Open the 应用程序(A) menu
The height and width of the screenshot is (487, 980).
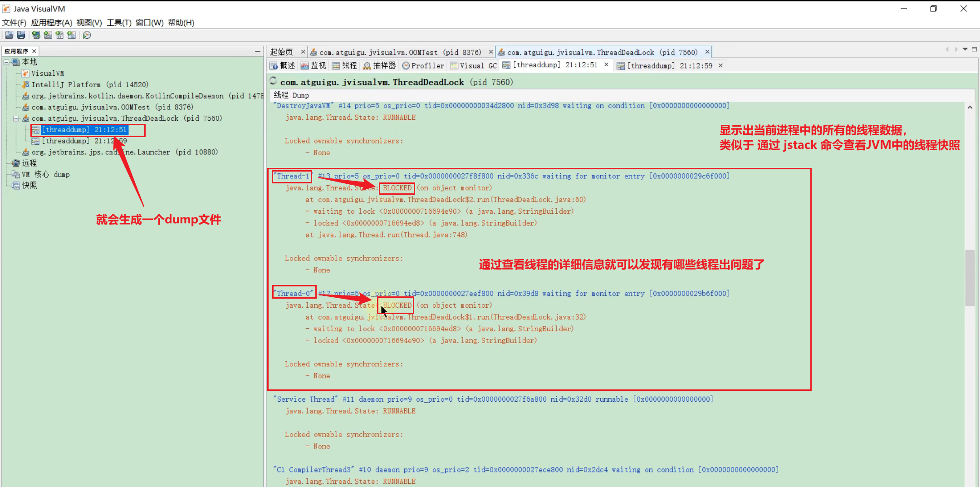coord(52,23)
